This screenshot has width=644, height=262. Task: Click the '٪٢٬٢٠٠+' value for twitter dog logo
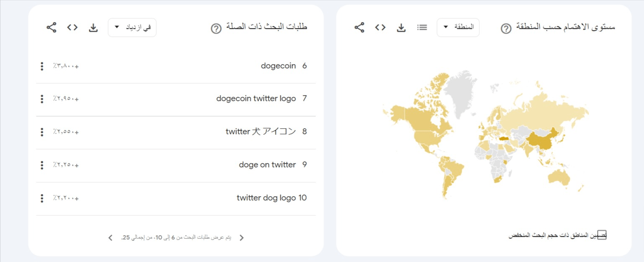pyautogui.click(x=66, y=199)
